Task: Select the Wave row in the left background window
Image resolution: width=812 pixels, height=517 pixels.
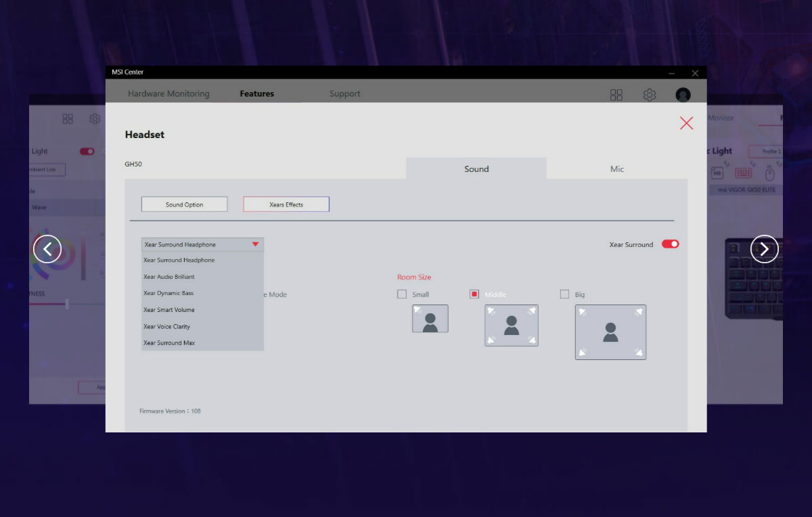Action: click(68, 208)
